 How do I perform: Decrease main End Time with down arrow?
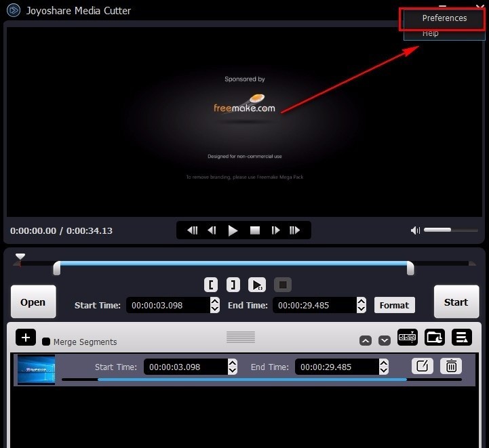click(x=361, y=309)
